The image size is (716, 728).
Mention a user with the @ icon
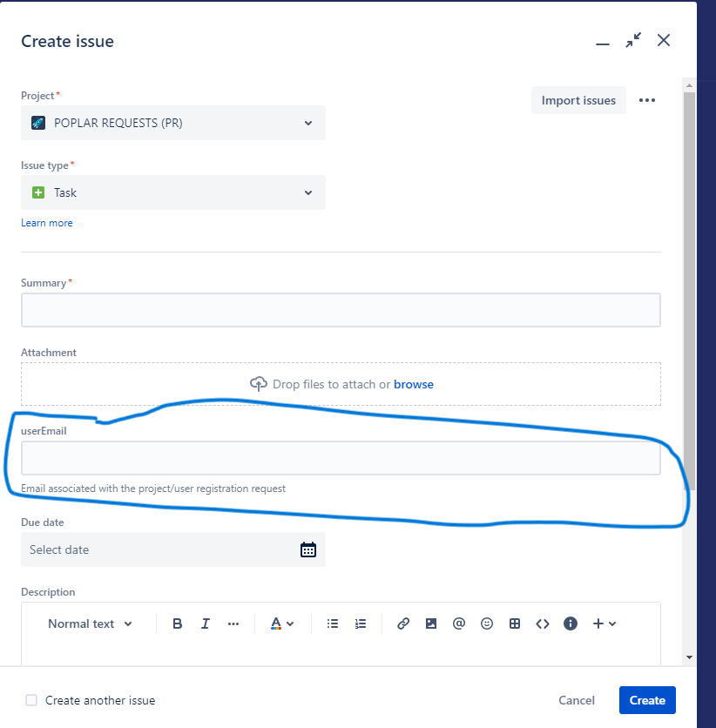[x=458, y=624]
